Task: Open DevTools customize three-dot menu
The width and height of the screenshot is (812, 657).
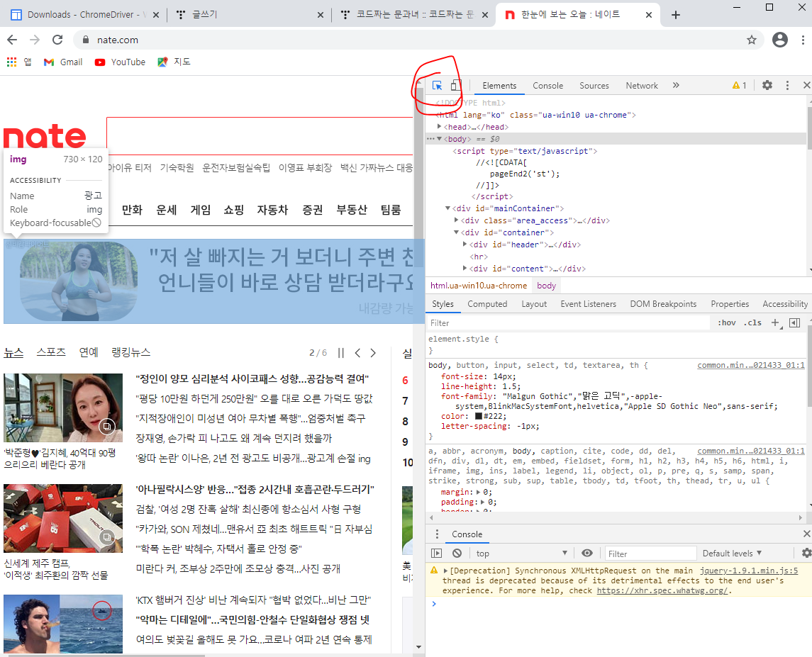Action: pos(787,86)
